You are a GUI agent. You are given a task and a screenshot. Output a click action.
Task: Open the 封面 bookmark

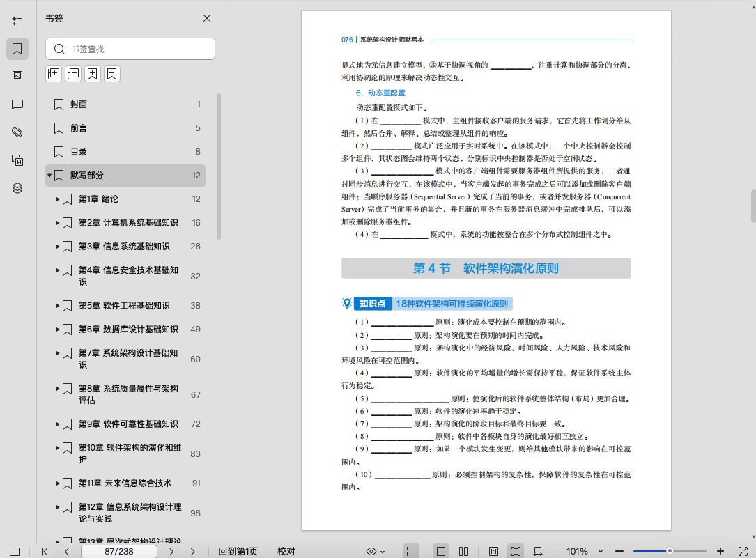[125, 104]
